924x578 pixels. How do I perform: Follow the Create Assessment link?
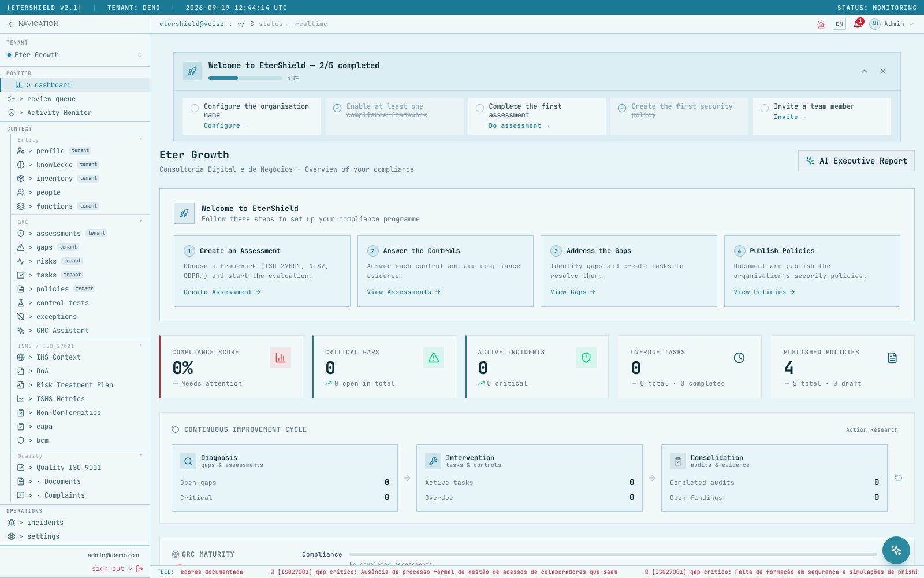pyautogui.click(x=222, y=292)
